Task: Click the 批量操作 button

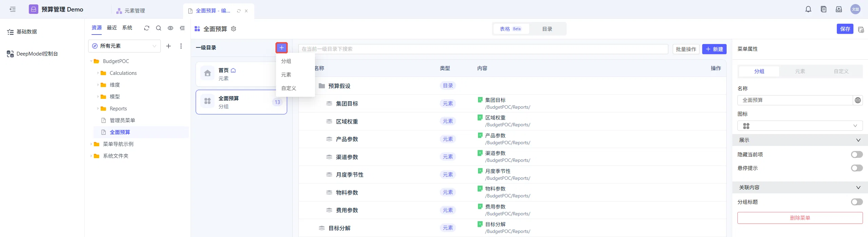Action: [686, 49]
